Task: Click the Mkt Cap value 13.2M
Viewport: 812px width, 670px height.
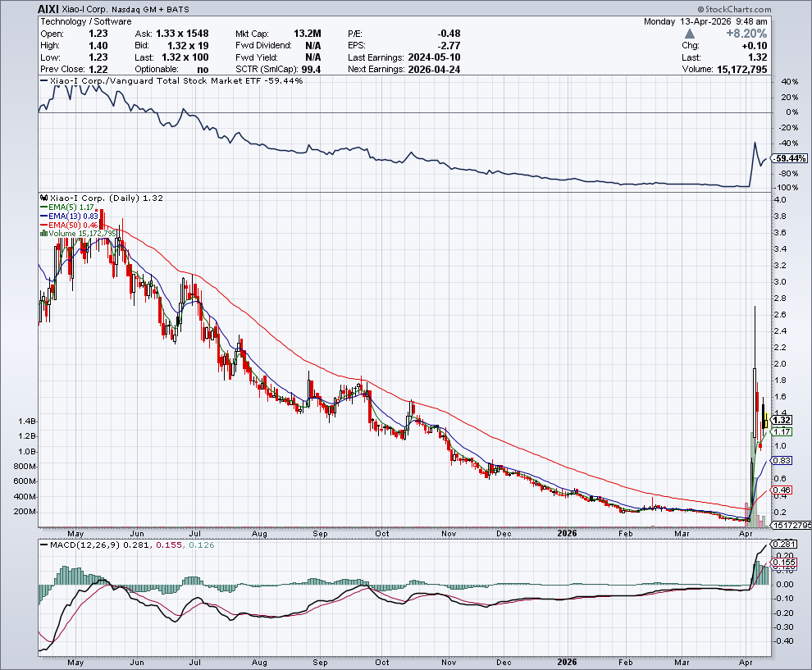Action: pos(307,34)
